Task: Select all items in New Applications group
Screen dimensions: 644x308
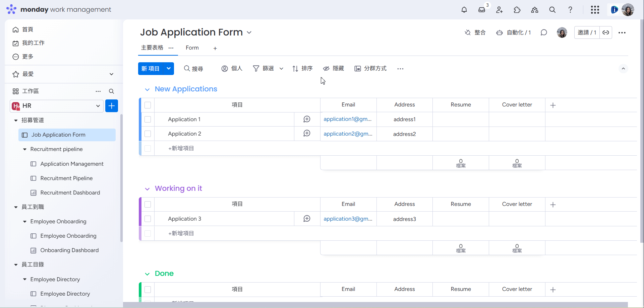Action: point(148,105)
